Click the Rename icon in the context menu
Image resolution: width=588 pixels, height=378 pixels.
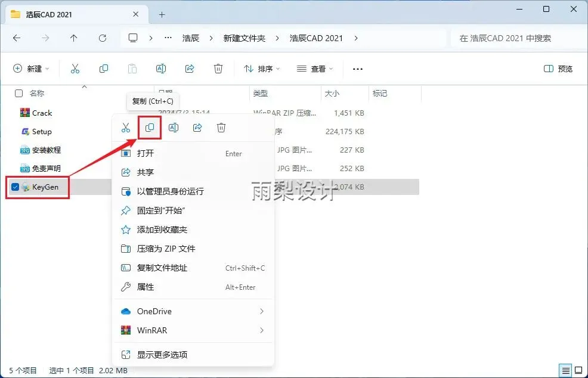pos(174,128)
